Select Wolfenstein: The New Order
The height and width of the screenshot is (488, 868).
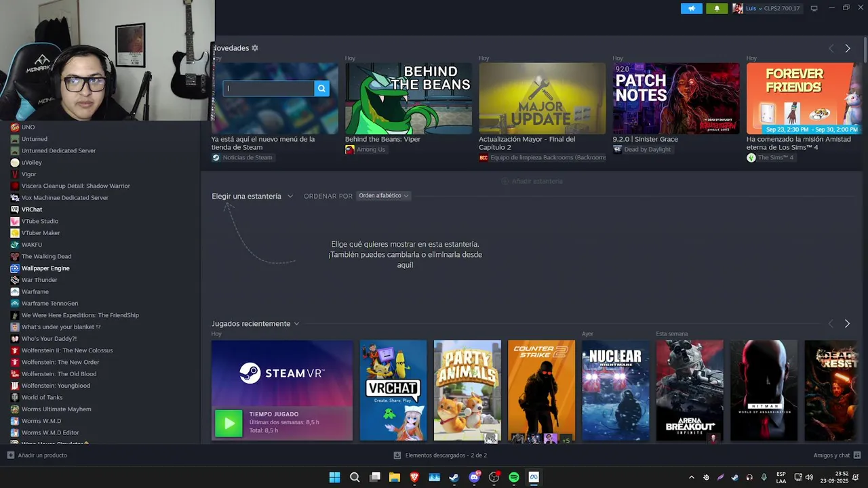click(x=60, y=362)
